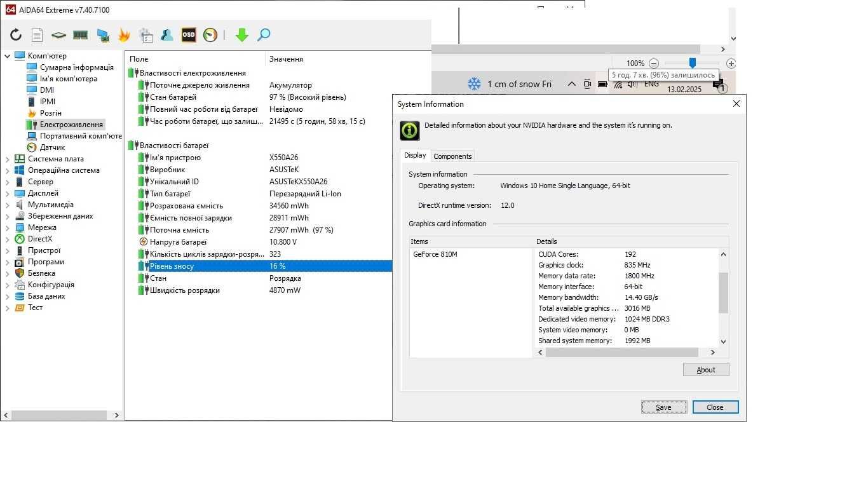
Task: Select the Швидкість розрядки row
Action: pos(259,290)
